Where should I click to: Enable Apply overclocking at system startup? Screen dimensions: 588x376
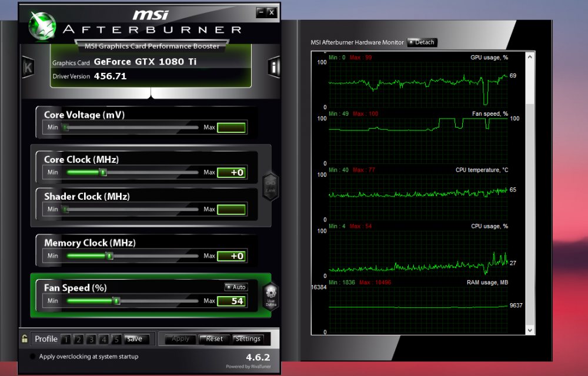click(x=32, y=357)
